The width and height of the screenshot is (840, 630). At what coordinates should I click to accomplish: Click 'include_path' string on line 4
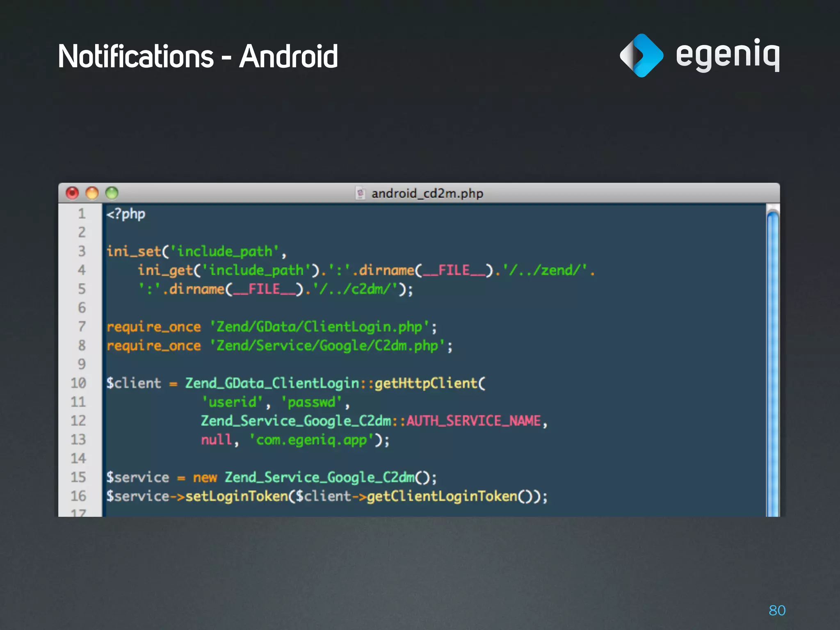pyautogui.click(x=256, y=271)
